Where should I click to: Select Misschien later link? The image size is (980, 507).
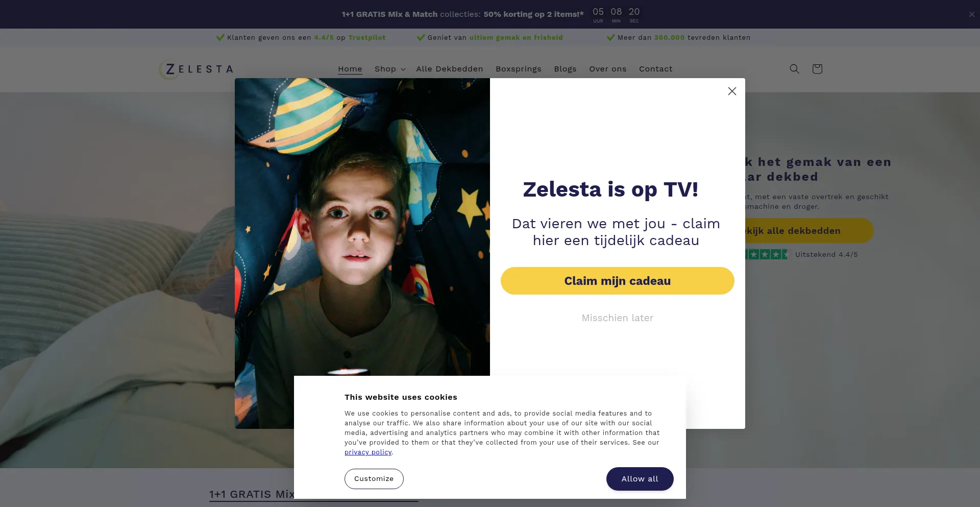(617, 318)
